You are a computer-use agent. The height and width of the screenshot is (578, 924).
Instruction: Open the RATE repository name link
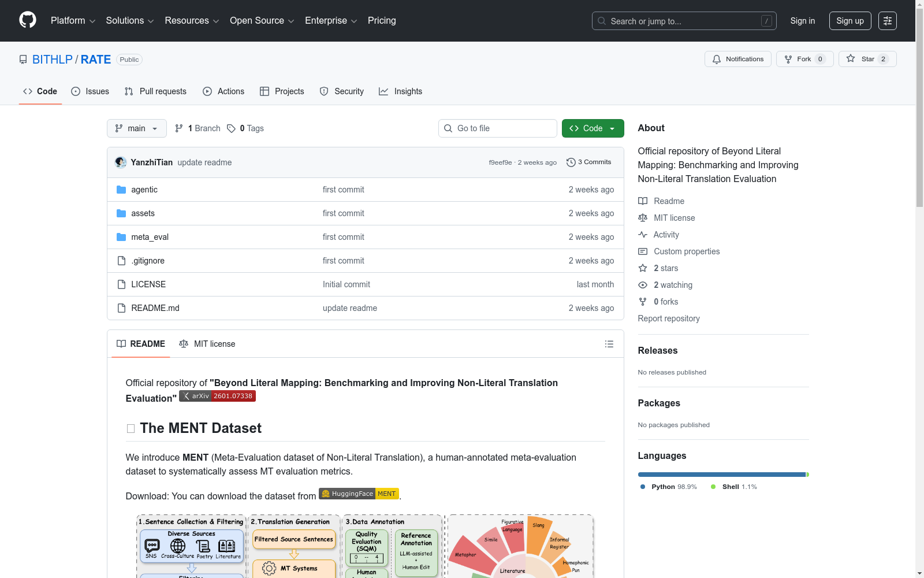click(x=96, y=60)
